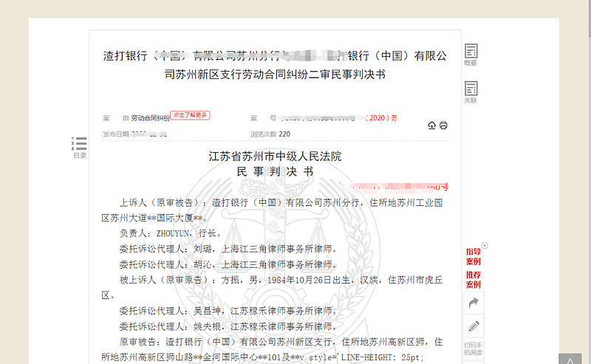Click the 负责人:ZHOUYUN line
591x364 pixels.
click(171, 233)
